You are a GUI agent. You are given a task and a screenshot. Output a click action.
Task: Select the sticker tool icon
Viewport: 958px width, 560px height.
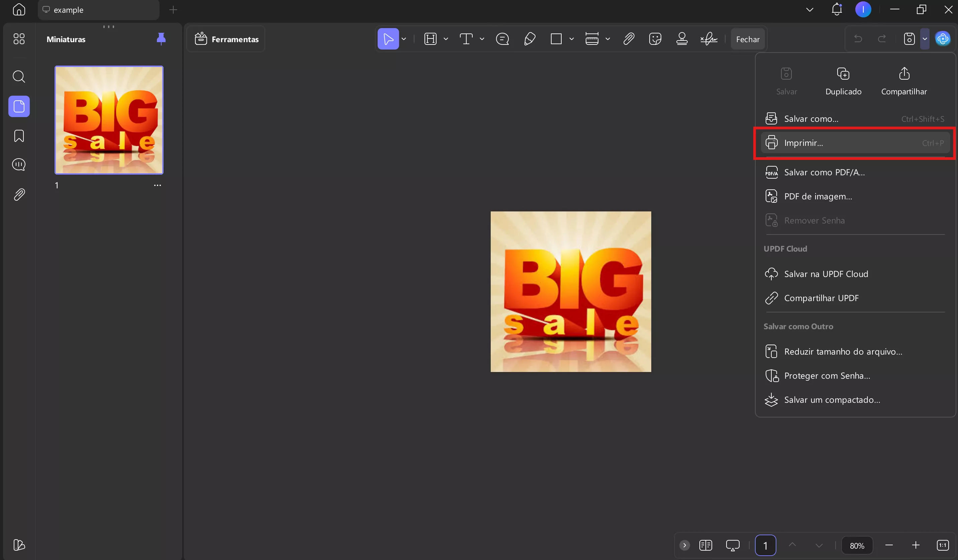(655, 39)
